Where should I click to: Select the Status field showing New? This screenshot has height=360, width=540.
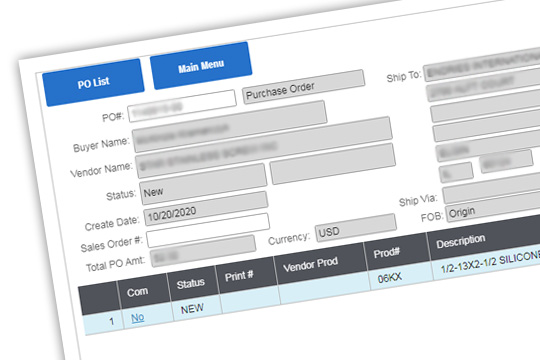tap(203, 184)
